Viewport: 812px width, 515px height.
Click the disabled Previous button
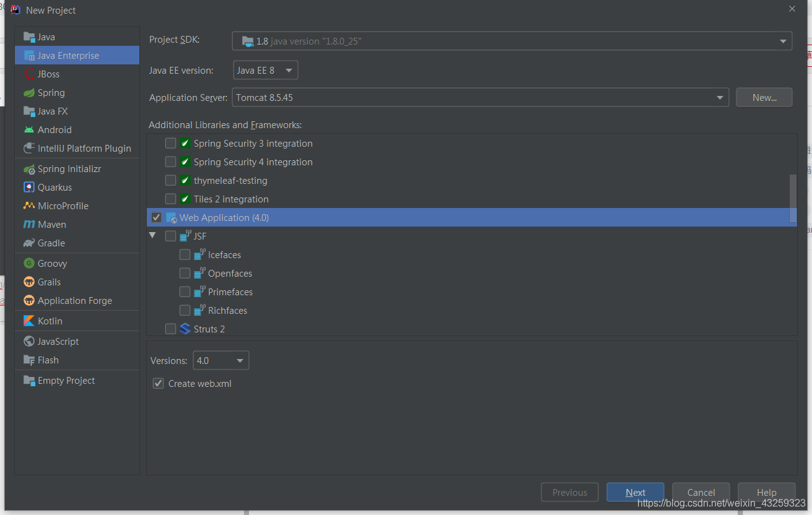click(570, 493)
